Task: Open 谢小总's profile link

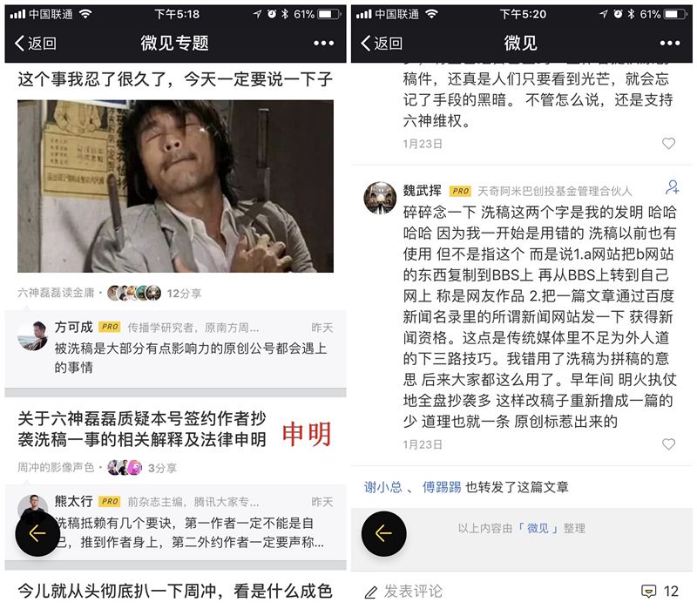Action: tap(382, 487)
